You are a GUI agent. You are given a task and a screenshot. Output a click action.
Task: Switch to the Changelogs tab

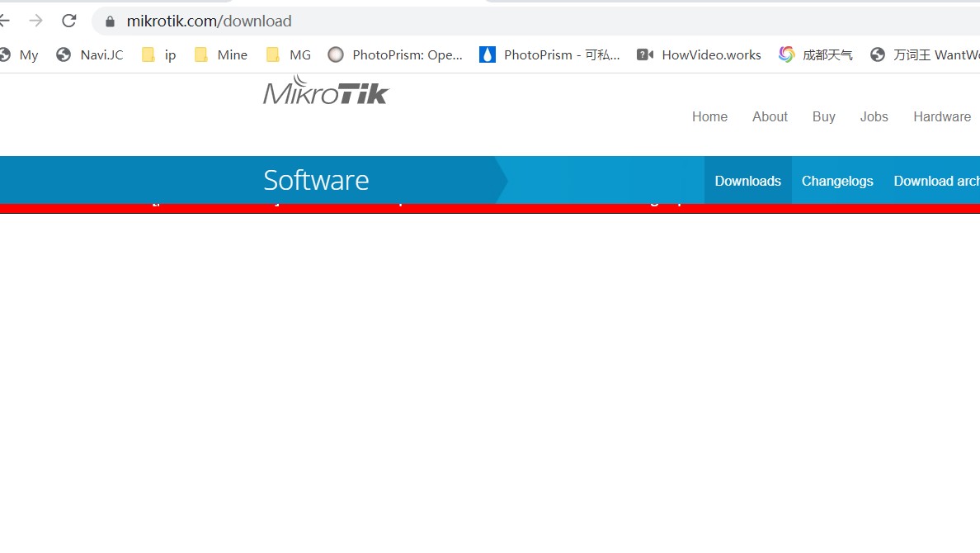(x=837, y=181)
